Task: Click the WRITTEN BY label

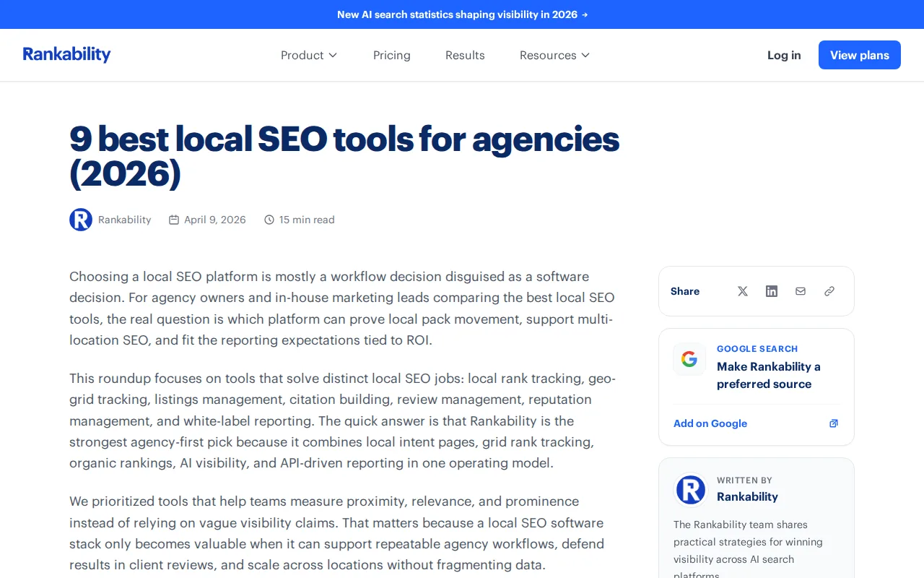Action: coord(744,480)
